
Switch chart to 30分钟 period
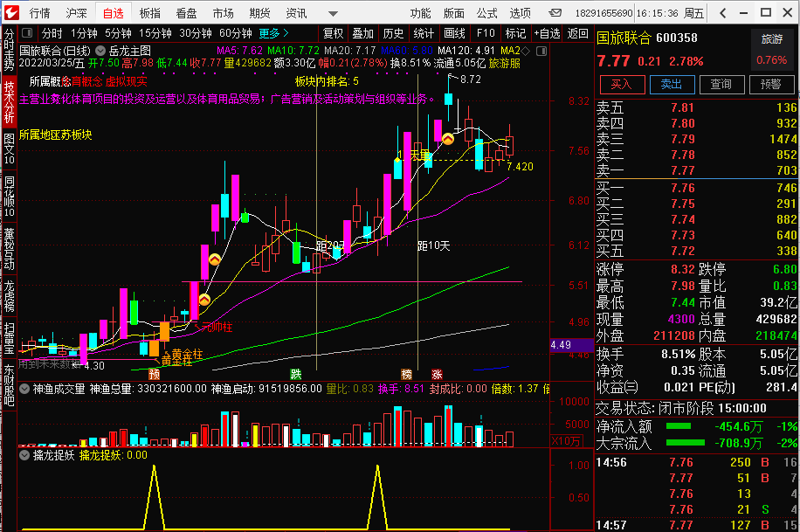point(196,34)
